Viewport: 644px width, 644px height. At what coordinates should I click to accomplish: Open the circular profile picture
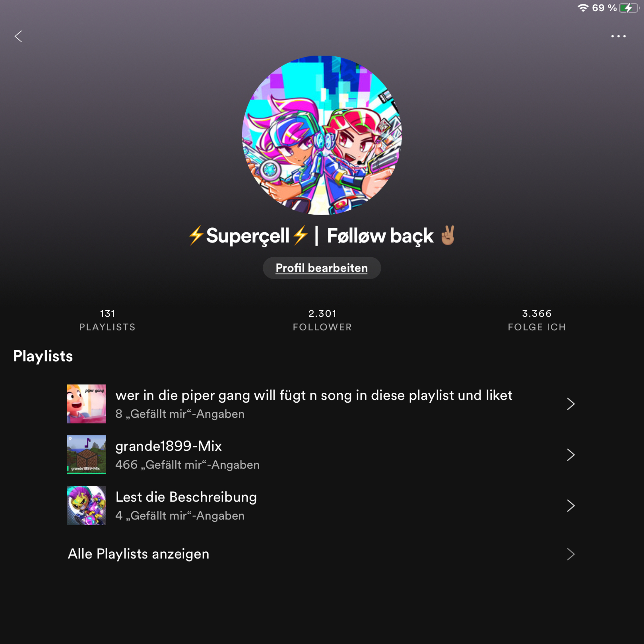[x=322, y=135]
